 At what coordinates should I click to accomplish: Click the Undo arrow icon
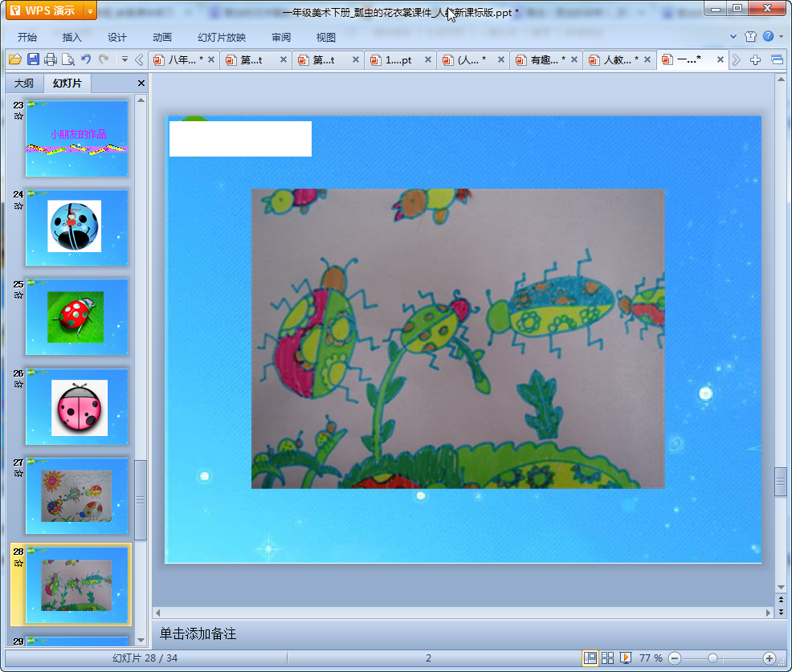pyautogui.click(x=86, y=59)
